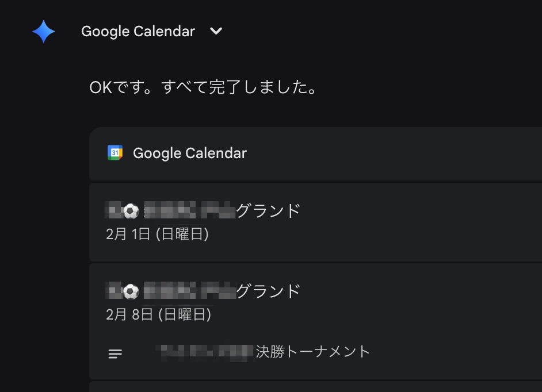The height and width of the screenshot is (392, 542).
Task: Click the soccer ball emoji in February 1 event
Action: (131, 212)
